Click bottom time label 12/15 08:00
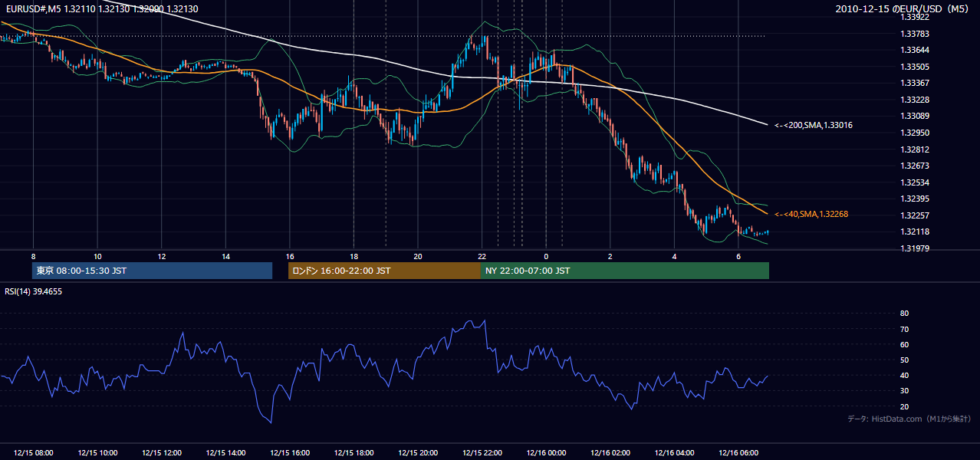This screenshot has width=980, height=460. click(33, 453)
